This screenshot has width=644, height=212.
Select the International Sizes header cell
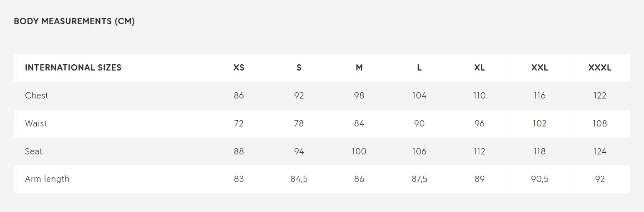point(73,68)
